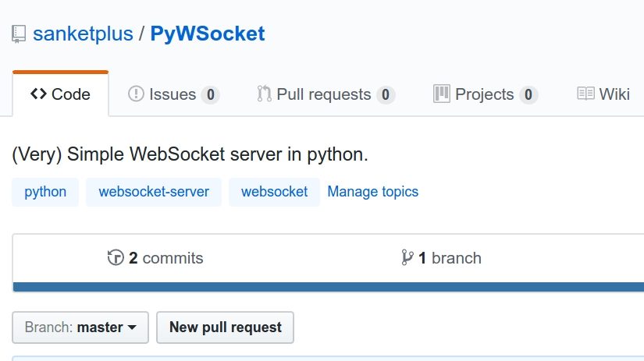Screen dimensions: 644x361
Task: Select the python topic tag
Action: click(45, 192)
